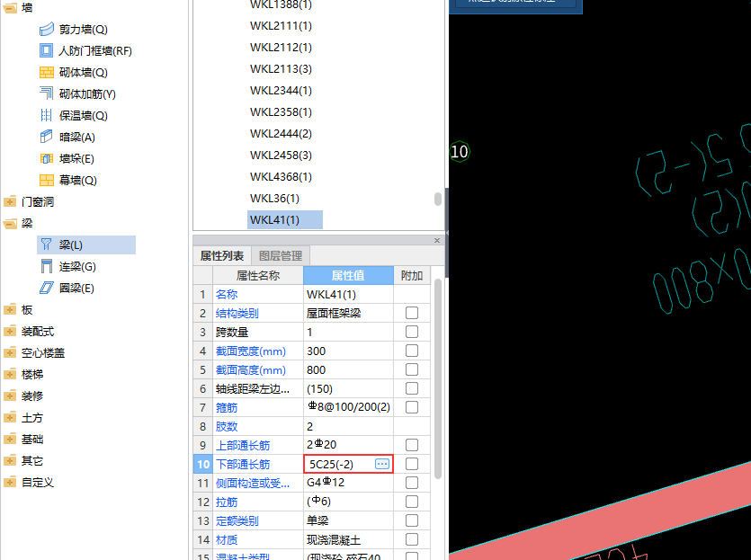Toggle the 侧面构造或受扭筋 additional checkbox
This screenshot has height=560, width=751.
tap(412, 483)
